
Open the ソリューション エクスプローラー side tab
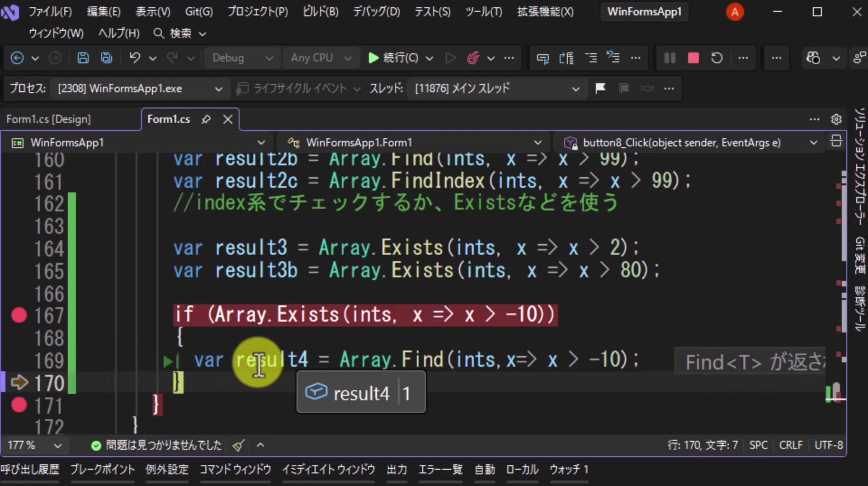tap(859, 167)
